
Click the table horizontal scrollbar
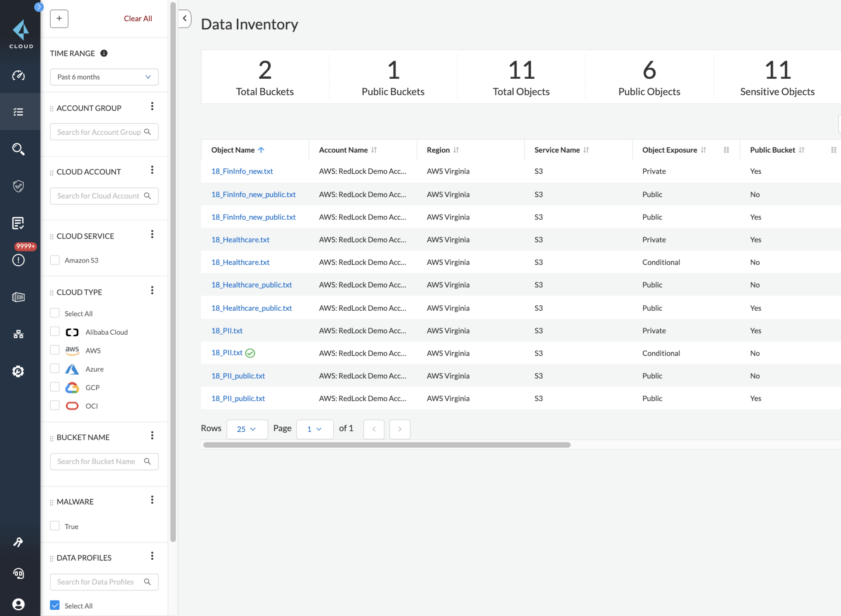(386, 445)
